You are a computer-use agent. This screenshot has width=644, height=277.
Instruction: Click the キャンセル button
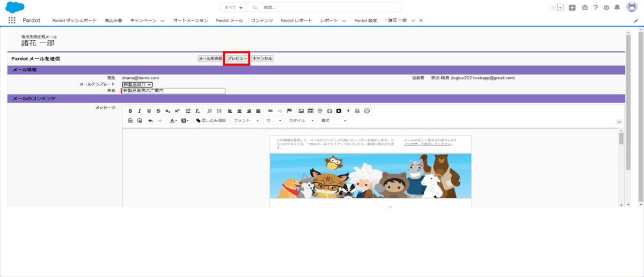click(x=262, y=58)
